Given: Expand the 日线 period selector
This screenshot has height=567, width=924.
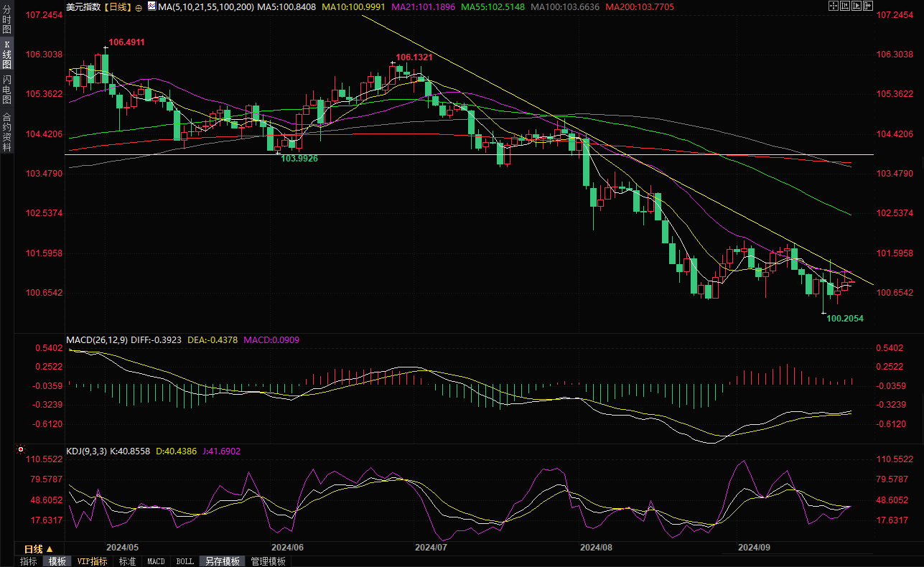Looking at the screenshot, I should pyautogui.click(x=38, y=549).
